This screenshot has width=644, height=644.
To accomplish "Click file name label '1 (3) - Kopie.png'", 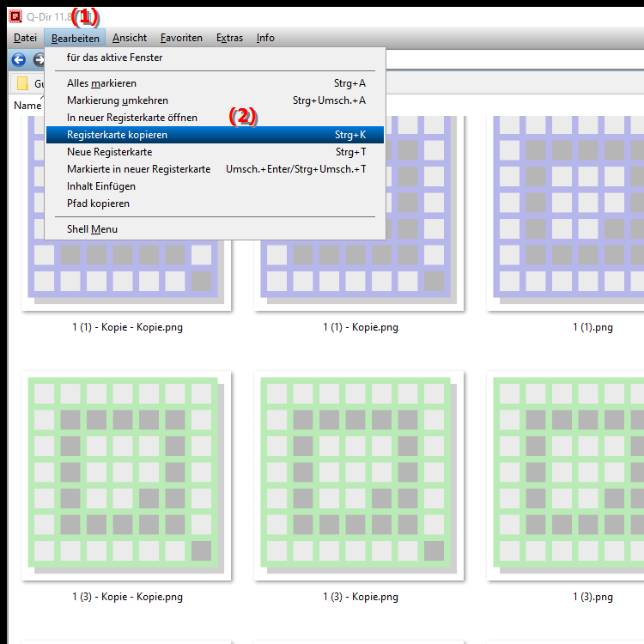I will point(360,597).
